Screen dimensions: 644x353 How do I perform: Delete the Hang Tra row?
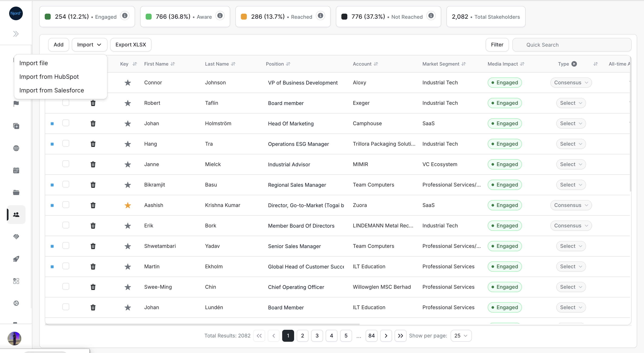pyautogui.click(x=93, y=144)
